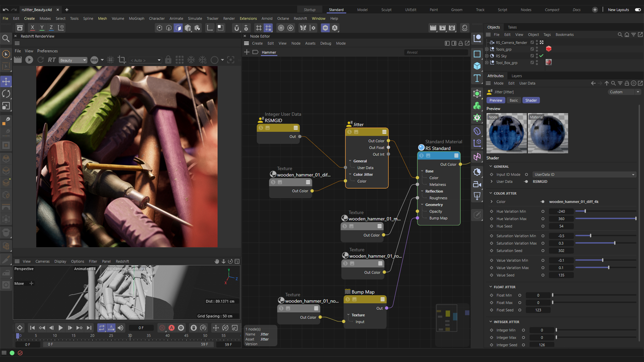Click the Cube primitive icon in side palette
Viewport: 644px width, 362px height.
pyautogui.click(x=477, y=66)
